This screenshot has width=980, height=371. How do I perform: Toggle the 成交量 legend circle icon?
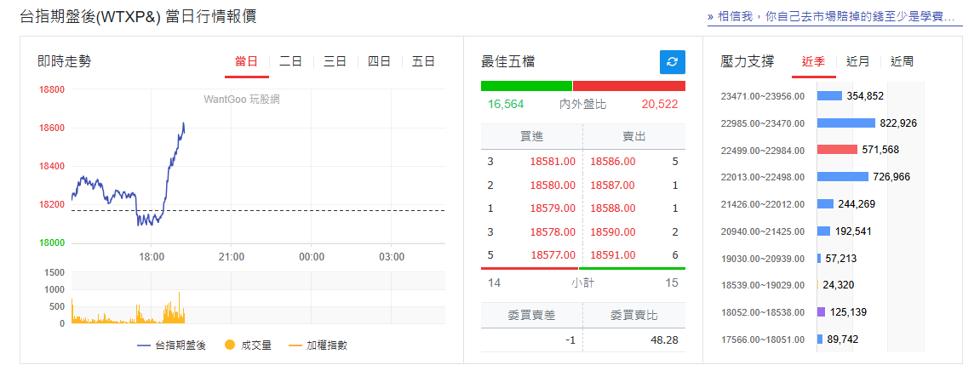coord(229,345)
